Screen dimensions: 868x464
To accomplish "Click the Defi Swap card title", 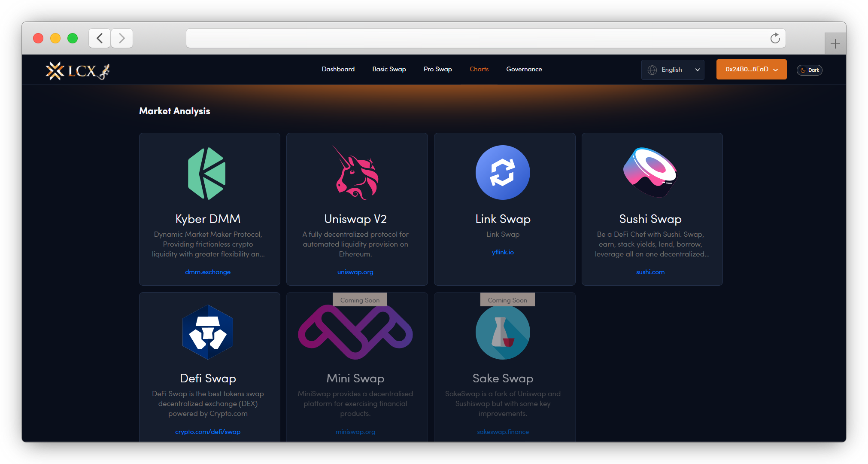I will [x=208, y=379].
